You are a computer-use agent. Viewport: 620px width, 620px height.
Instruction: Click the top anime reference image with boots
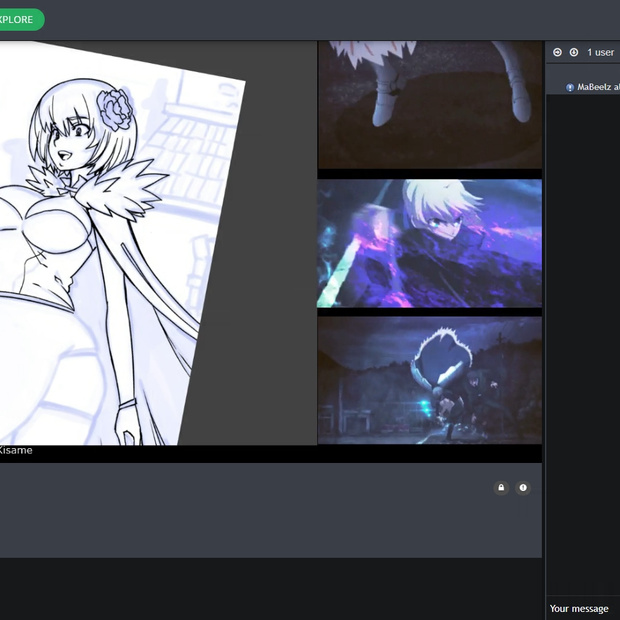429,105
